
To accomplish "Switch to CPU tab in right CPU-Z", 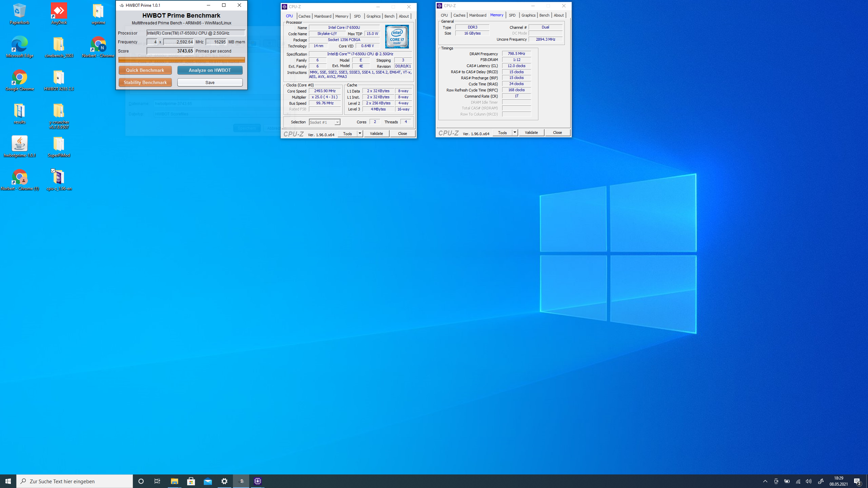I will [x=444, y=15].
